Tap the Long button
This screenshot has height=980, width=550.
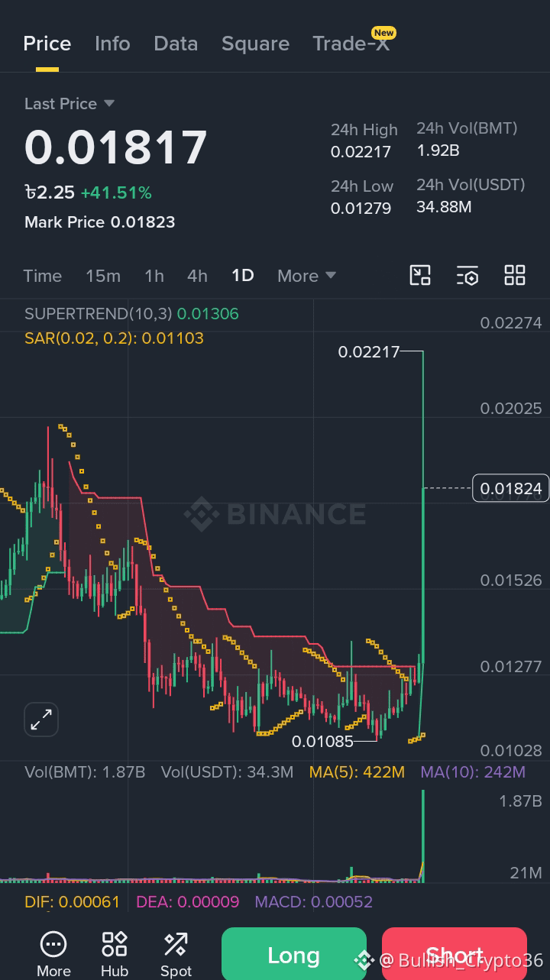[294, 954]
